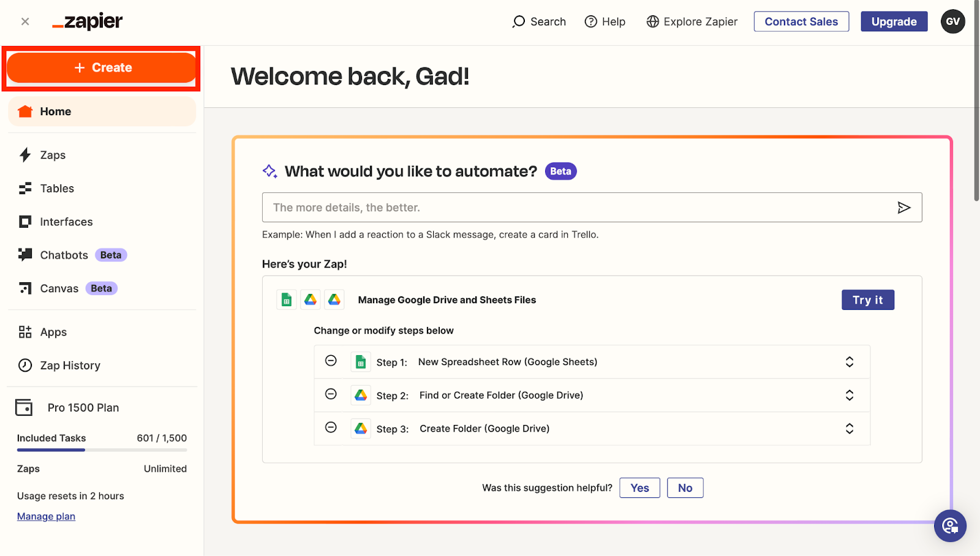The height and width of the screenshot is (556, 980).
Task: Open the Help menu
Action: pyautogui.click(x=605, y=21)
